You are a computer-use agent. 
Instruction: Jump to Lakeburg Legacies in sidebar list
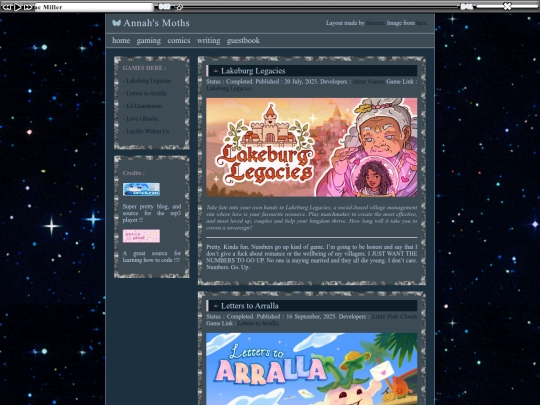[x=148, y=81]
